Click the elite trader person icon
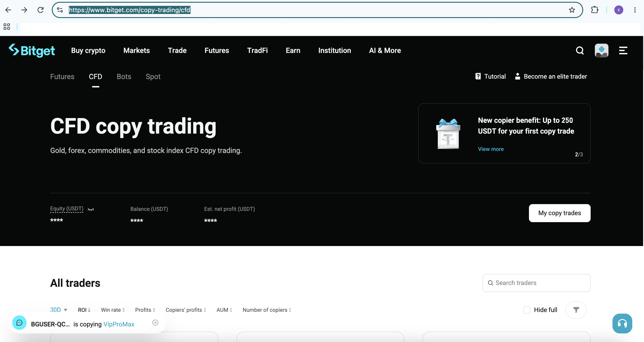 [517, 76]
